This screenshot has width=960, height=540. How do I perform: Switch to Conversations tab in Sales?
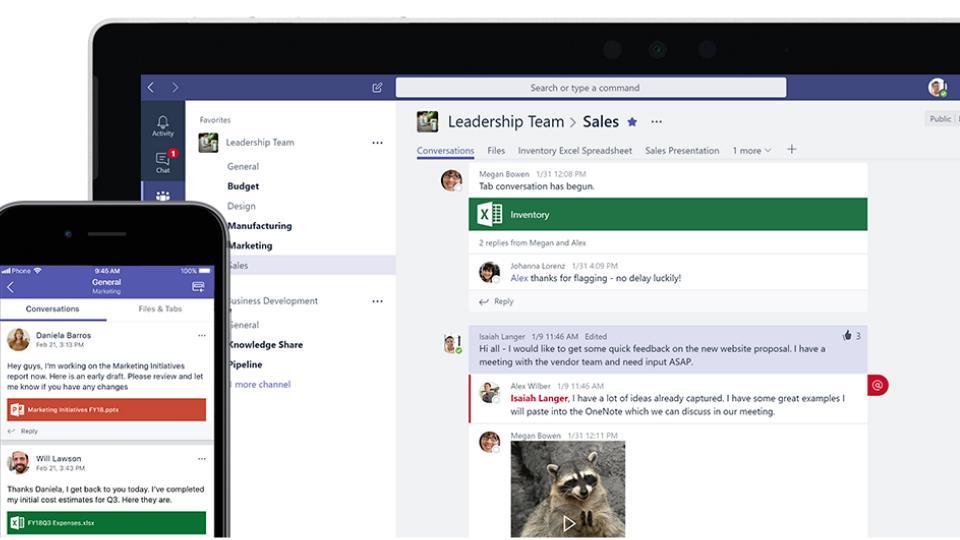(x=445, y=151)
